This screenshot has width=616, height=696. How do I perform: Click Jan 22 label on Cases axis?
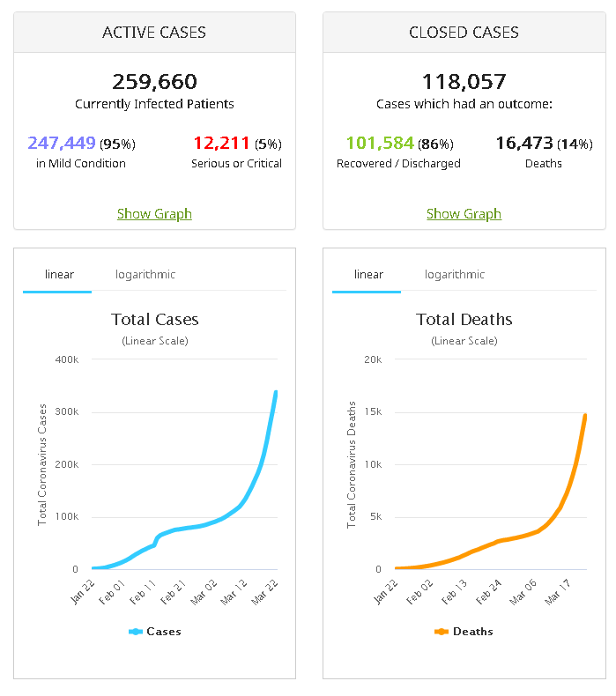point(83,592)
